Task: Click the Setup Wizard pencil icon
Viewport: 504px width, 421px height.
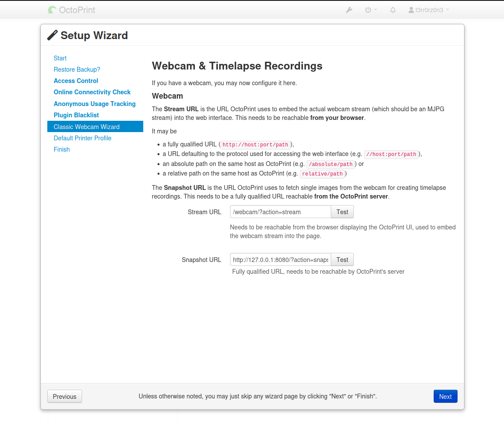Action: pos(53,35)
